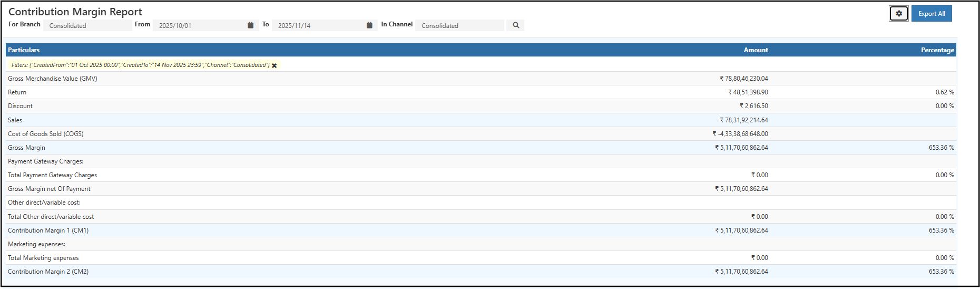Click the Other direct/variable cost: heading
Viewport: 980px width, 289px height.
tap(44, 203)
